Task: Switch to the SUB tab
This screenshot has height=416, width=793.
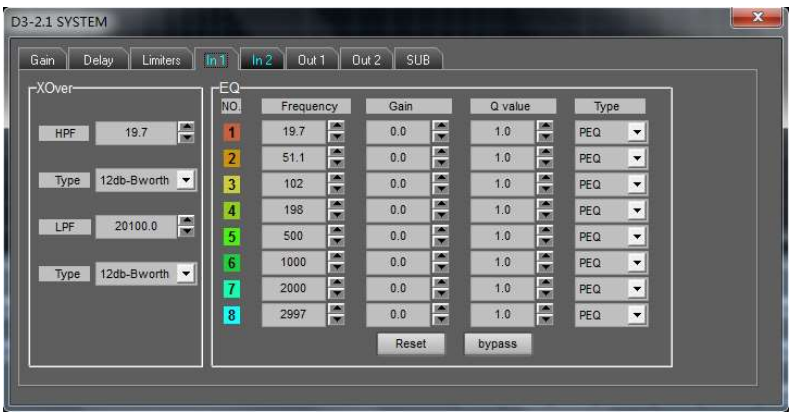Action: point(416,61)
